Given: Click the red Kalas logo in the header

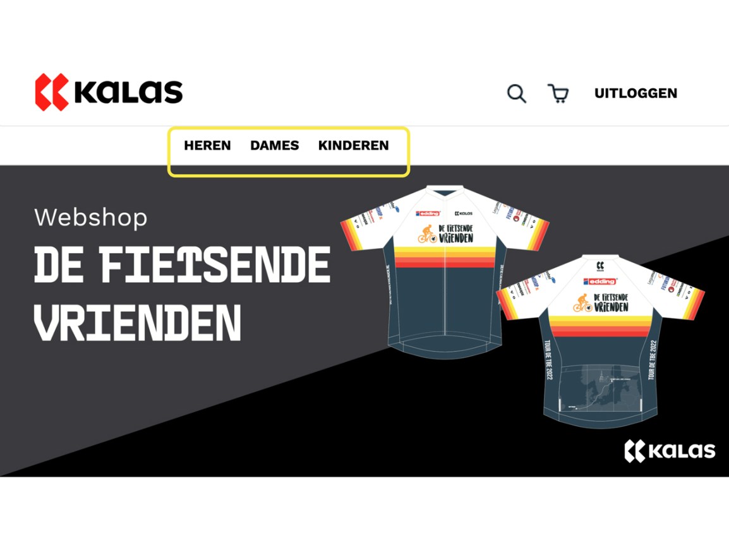Looking at the screenshot, I should point(52,92).
